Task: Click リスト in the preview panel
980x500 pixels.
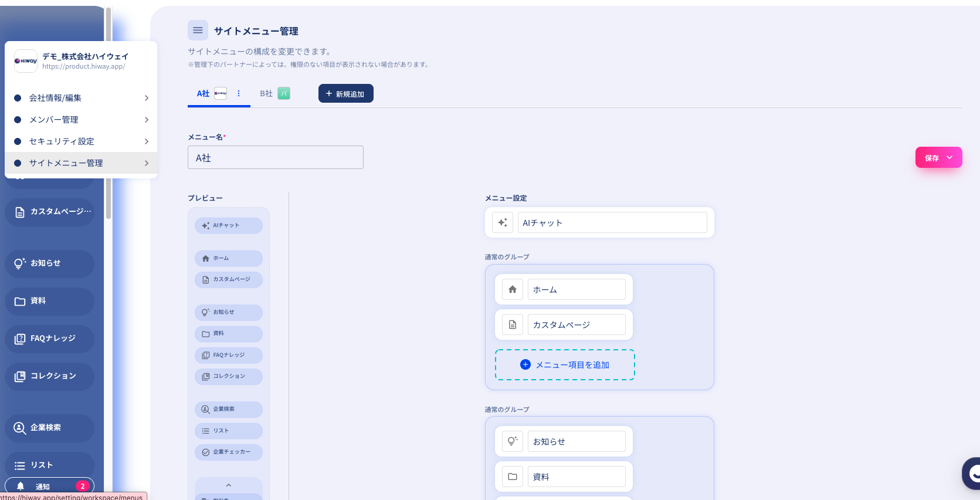Action: pos(229,431)
